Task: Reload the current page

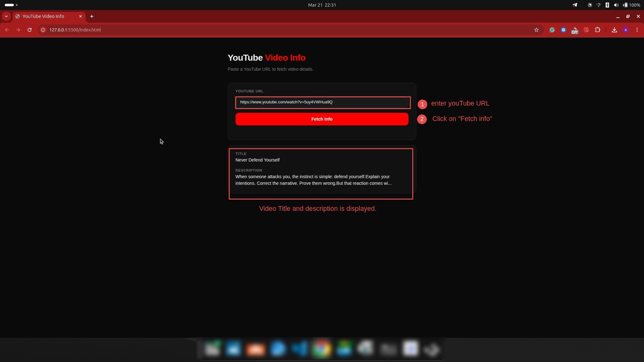Action: pos(30,30)
